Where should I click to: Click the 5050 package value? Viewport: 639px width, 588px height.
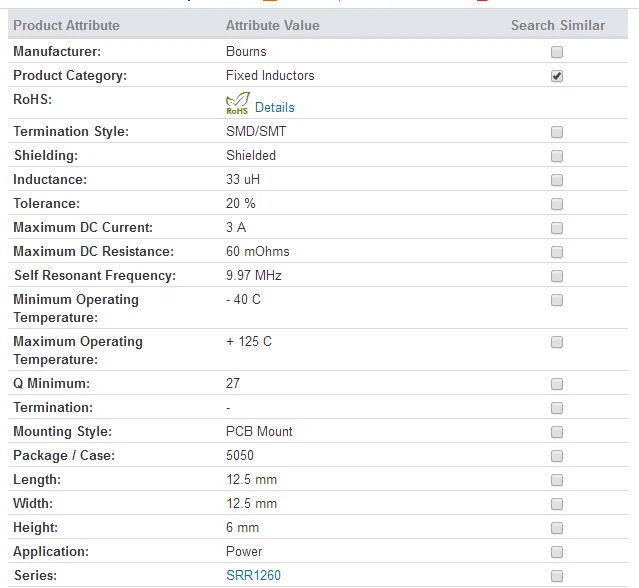(240, 456)
